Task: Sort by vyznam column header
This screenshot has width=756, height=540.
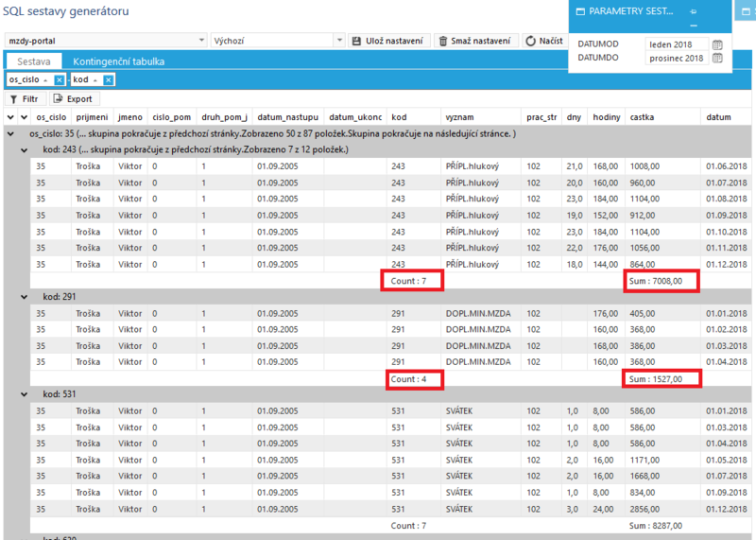Action: pos(481,116)
